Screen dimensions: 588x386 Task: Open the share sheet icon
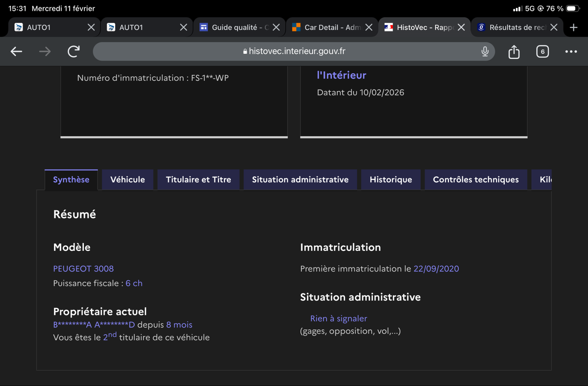(514, 51)
